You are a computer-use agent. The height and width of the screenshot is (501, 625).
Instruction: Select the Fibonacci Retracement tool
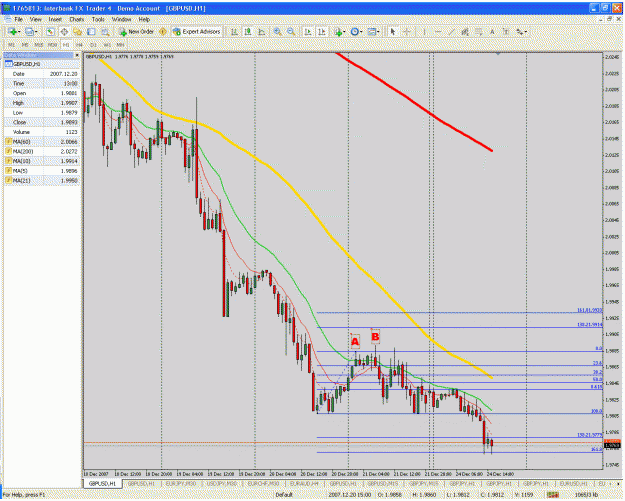[x=478, y=32]
